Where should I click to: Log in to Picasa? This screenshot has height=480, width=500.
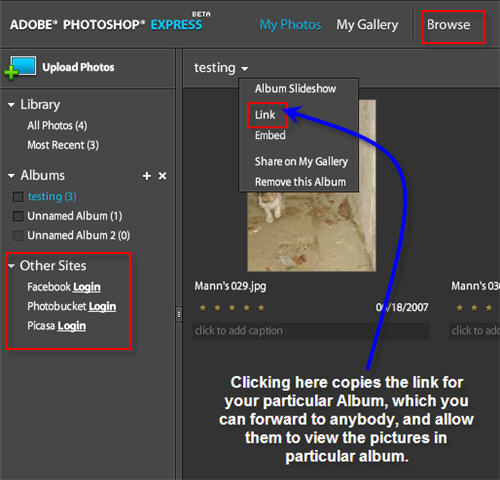[72, 326]
